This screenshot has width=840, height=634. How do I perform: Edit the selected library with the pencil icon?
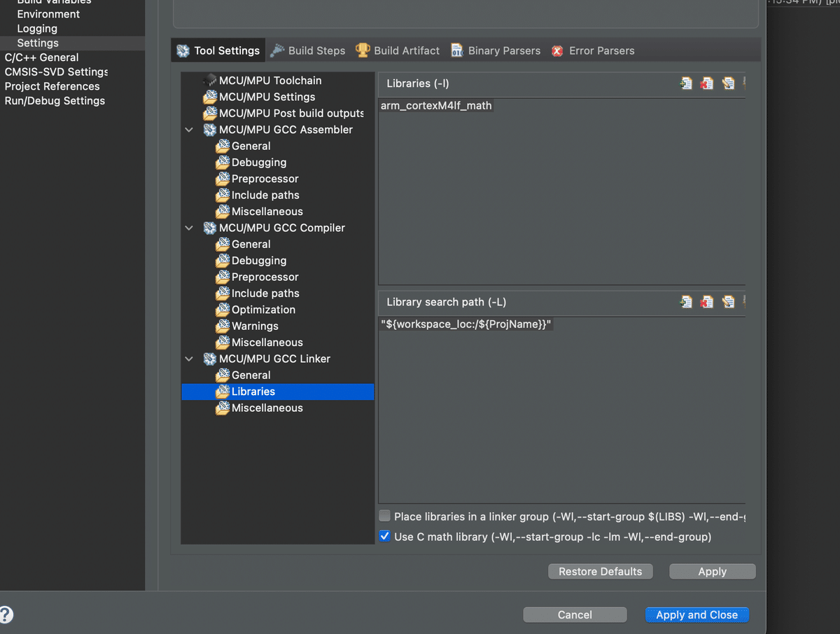point(728,83)
